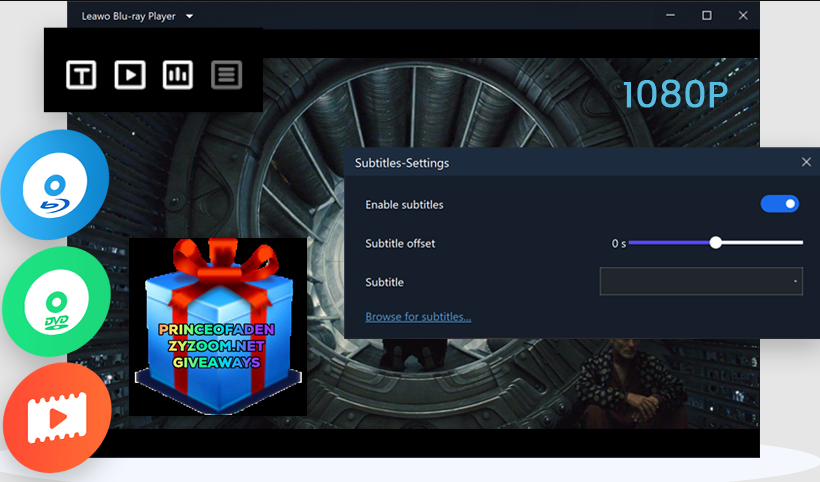820x482 pixels.
Task: Minimize the Leawo Blu-ray Player window
Action: pyautogui.click(x=670, y=16)
